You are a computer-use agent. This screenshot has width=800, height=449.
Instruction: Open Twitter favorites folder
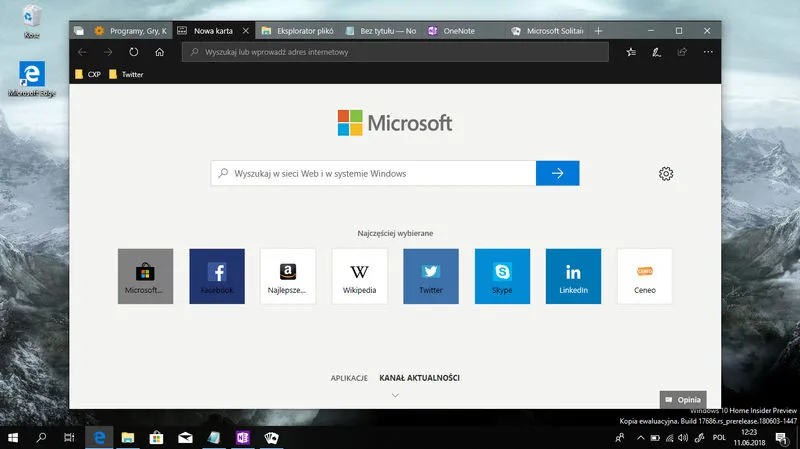(126, 74)
